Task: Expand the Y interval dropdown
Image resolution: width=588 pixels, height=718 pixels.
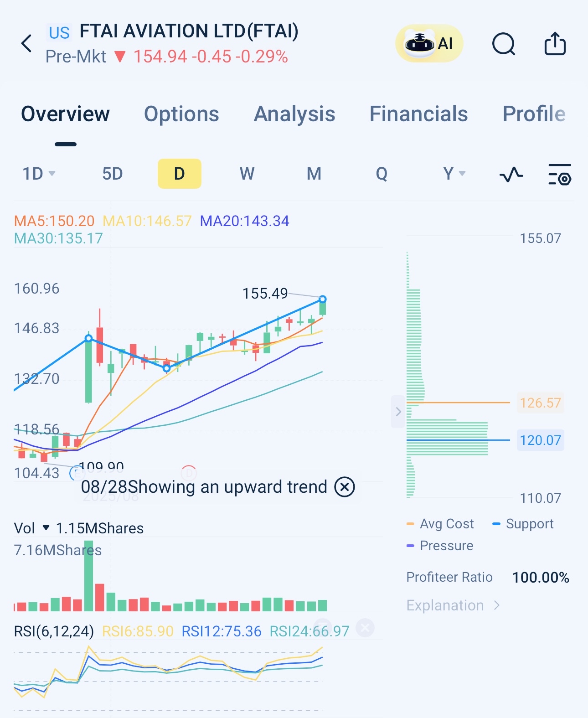Action: [x=454, y=174]
